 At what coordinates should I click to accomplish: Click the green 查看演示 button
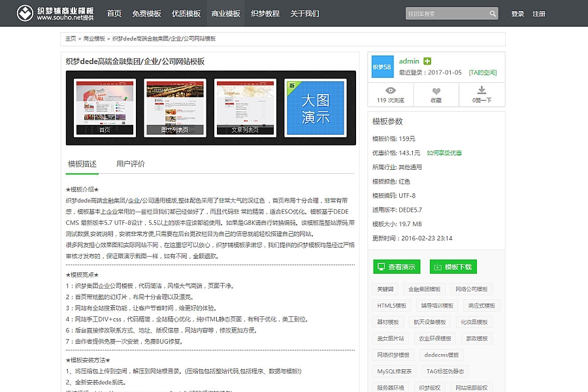[397, 267]
